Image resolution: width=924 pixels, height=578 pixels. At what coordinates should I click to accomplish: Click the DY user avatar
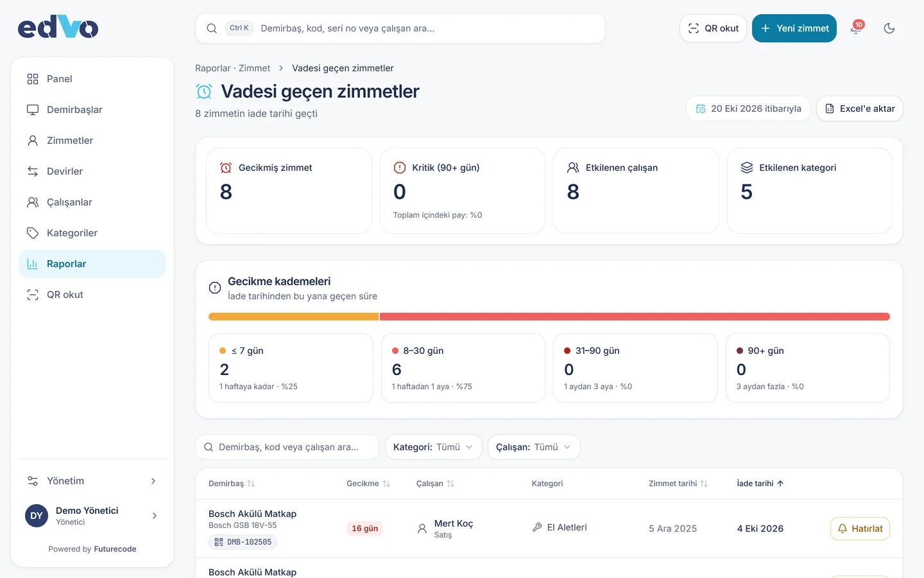(37, 516)
